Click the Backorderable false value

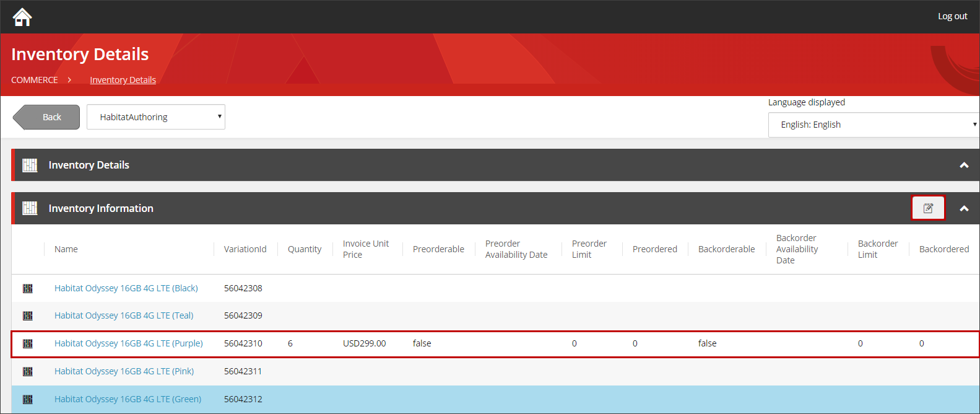(708, 343)
